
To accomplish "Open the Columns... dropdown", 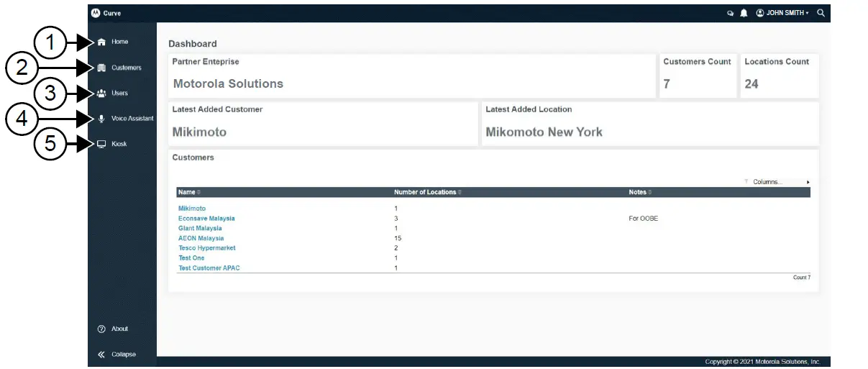I will [x=767, y=182].
